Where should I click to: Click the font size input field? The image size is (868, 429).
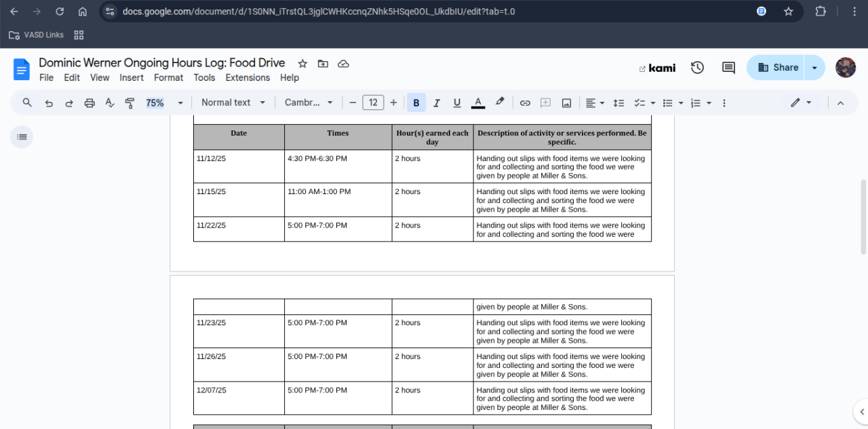(373, 102)
